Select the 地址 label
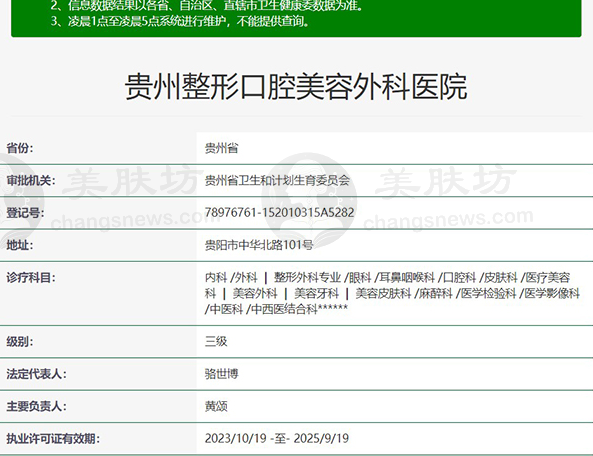Screen dimensions: 593x456 pos(20,245)
